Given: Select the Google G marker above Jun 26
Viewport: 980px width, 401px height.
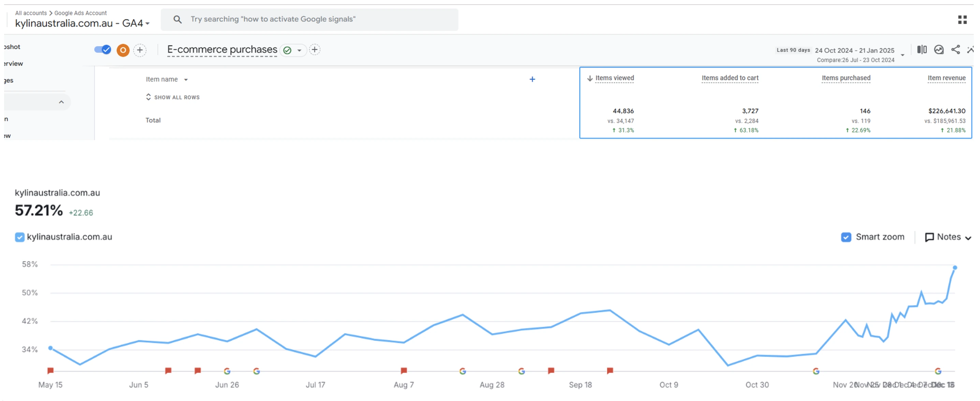Looking at the screenshot, I should (x=227, y=371).
